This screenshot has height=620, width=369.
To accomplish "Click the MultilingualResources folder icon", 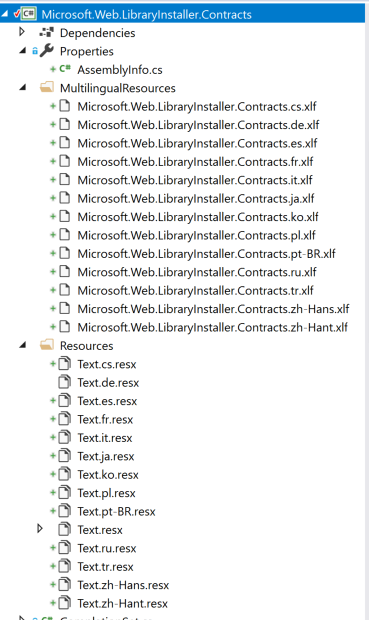I will click(x=47, y=87).
